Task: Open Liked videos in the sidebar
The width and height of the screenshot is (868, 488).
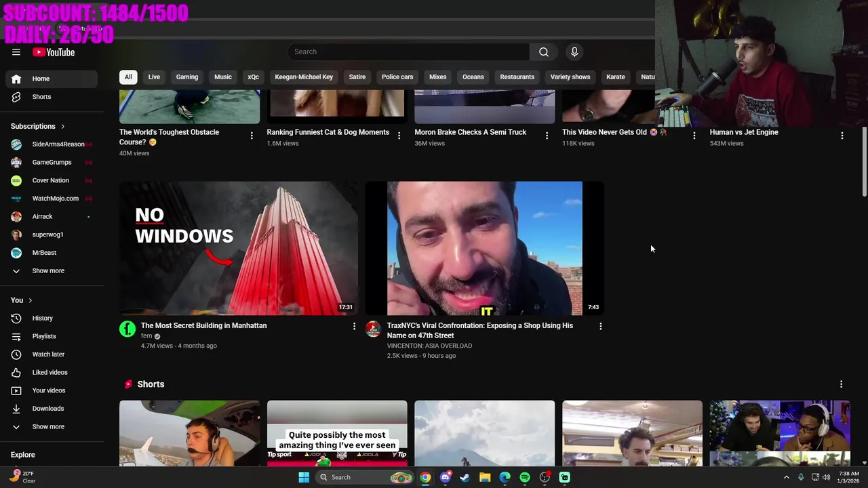Action: tap(52, 372)
